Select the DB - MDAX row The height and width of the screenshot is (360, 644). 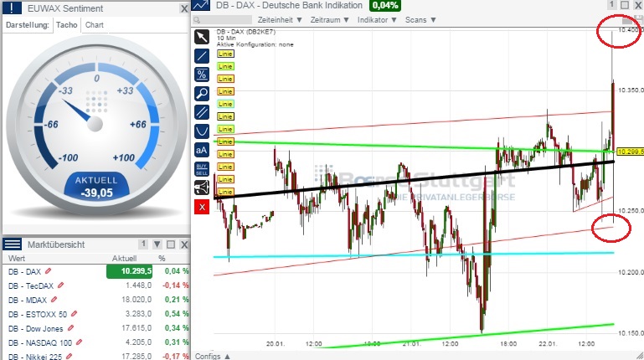pyautogui.click(x=96, y=300)
